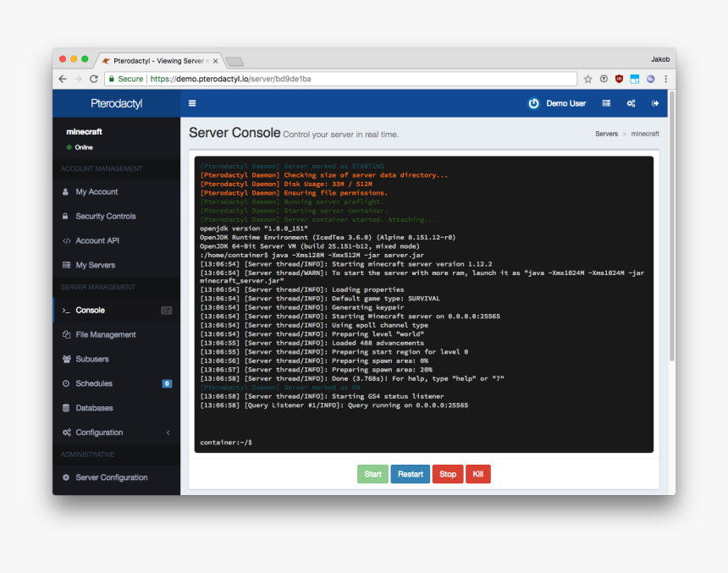Click the Demo User avatar icon
The width and height of the screenshot is (728, 573).
point(533,103)
